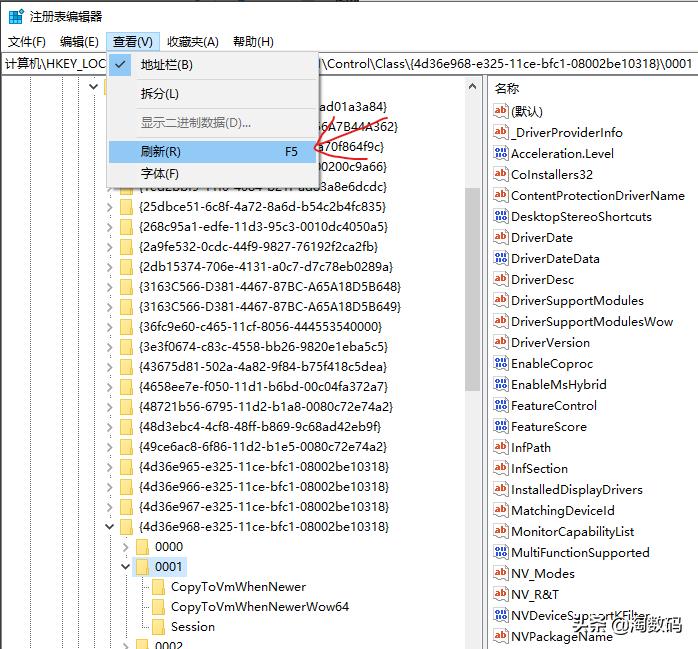This screenshot has height=649, width=698.
Task: Close the open 查看(V) View menu
Action: pos(133,42)
